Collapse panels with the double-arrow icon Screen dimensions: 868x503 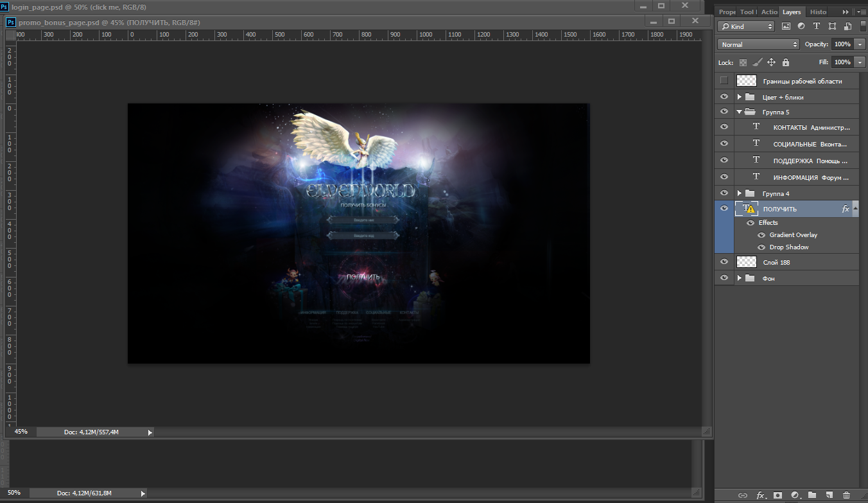pyautogui.click(x=846, y=12)
